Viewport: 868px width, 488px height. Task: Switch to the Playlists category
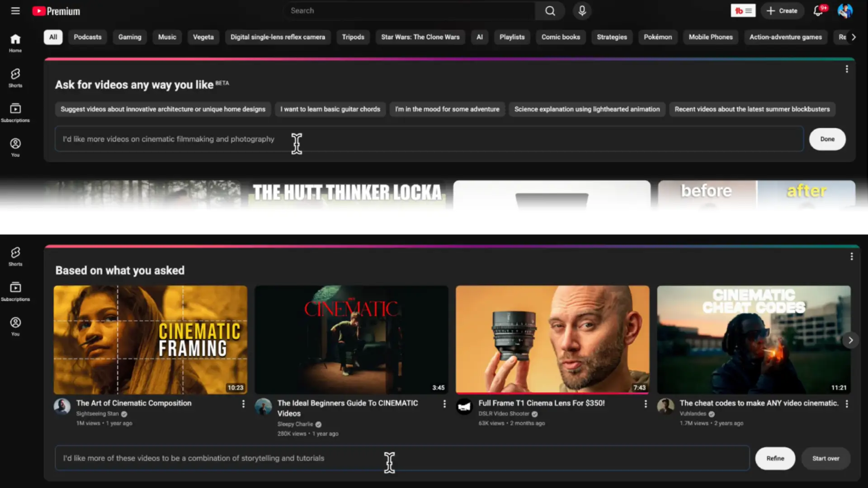pyautogui.click(x=512, y=37)
